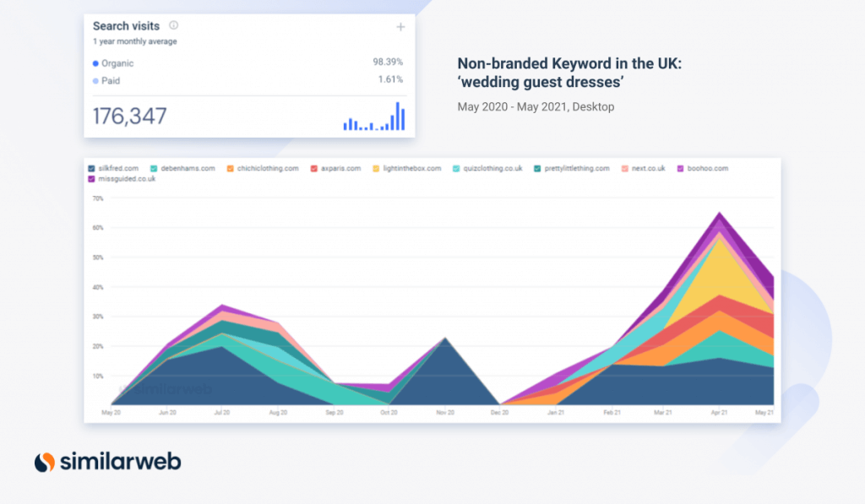Toggle the axparis.com legend checkbox
The image size is (865, 504).
314,169
